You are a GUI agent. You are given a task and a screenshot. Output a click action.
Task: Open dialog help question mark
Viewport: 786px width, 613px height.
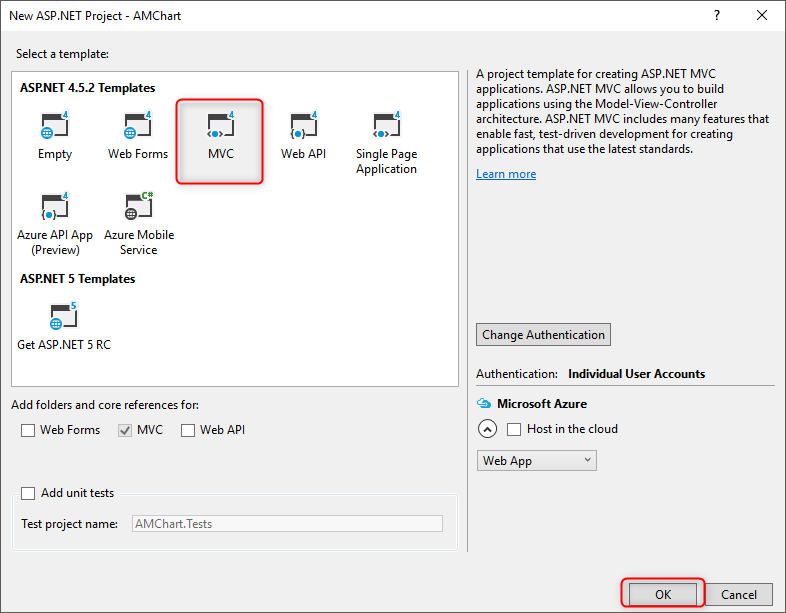[717, 16]
